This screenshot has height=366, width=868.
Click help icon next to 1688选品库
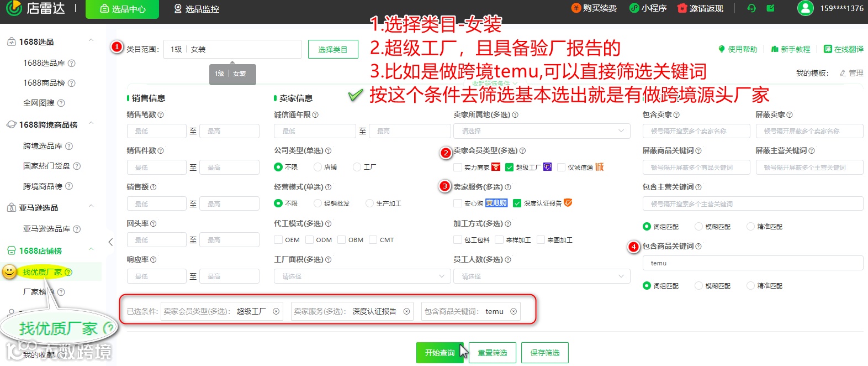point(72,63)
